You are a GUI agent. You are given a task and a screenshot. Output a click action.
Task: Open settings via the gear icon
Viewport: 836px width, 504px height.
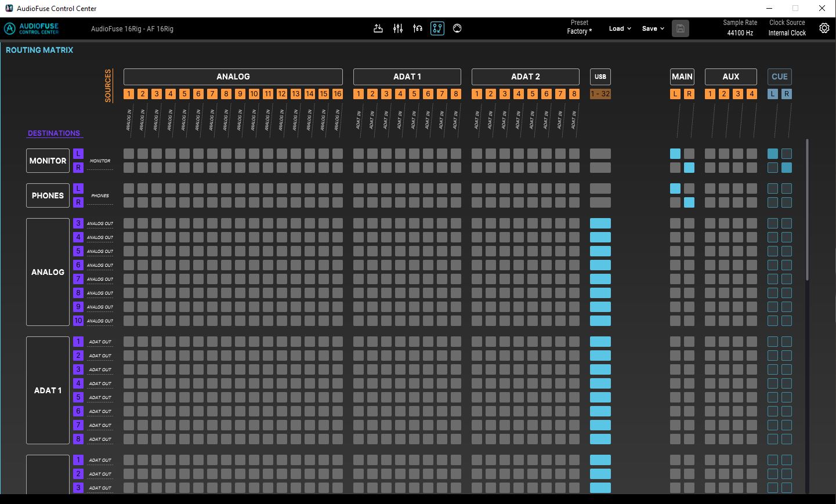pos(824,28)
